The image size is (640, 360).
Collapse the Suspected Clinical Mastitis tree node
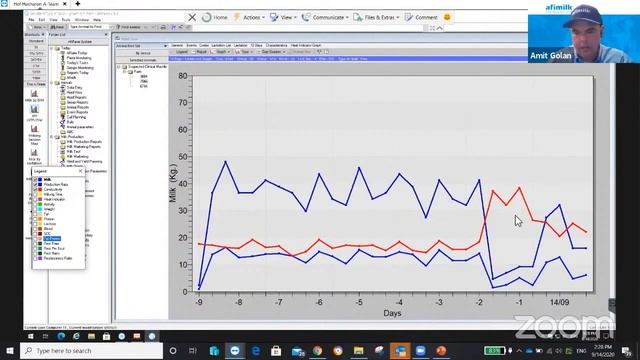[119, 67]
